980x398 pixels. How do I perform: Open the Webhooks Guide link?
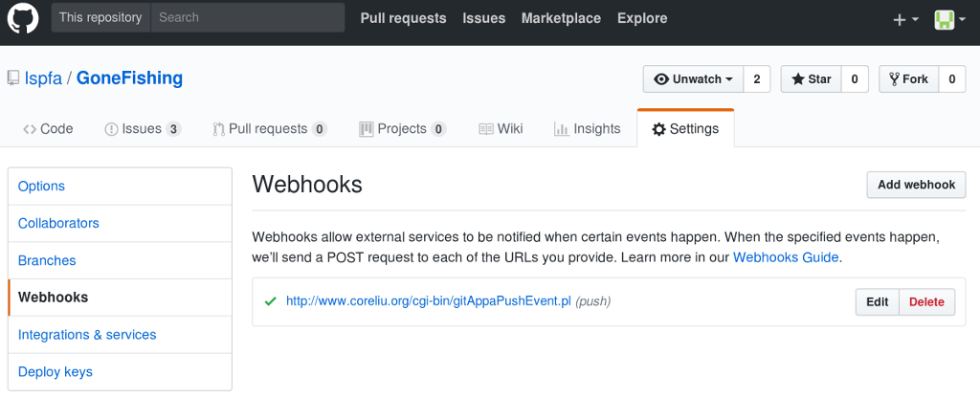point(786,257)
